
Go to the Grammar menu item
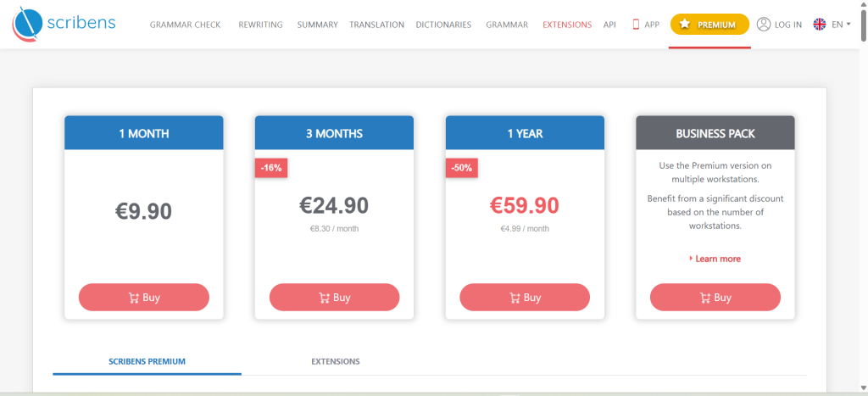click(x=507, y=25)
